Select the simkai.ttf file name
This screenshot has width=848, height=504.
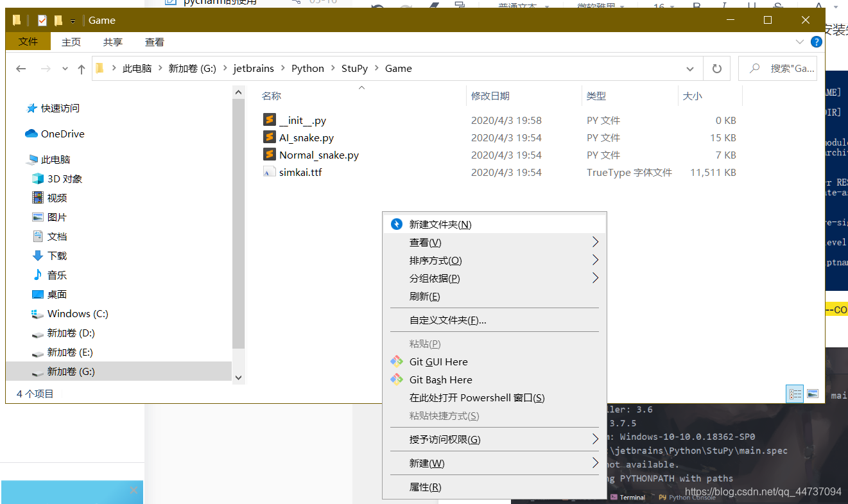(300, 172)
